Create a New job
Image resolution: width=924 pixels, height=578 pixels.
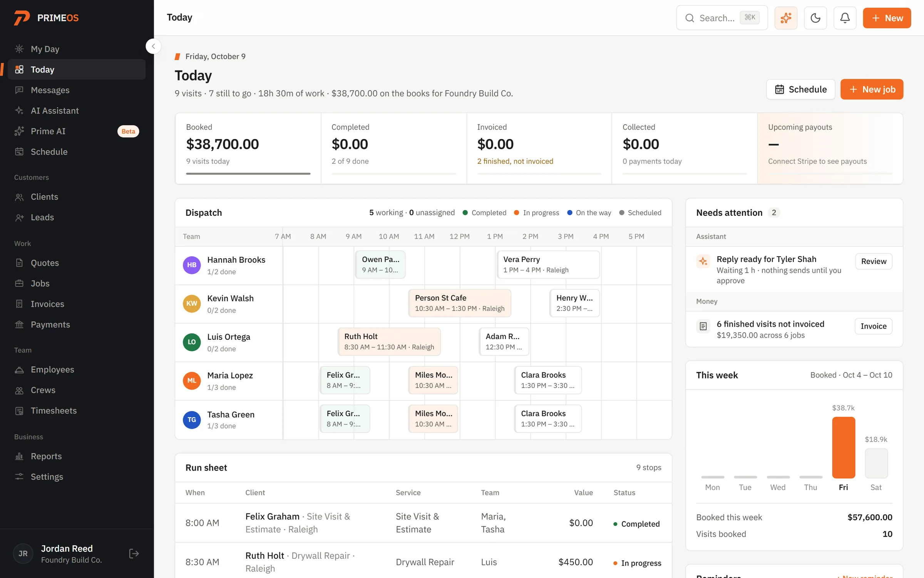click(872, 89)
